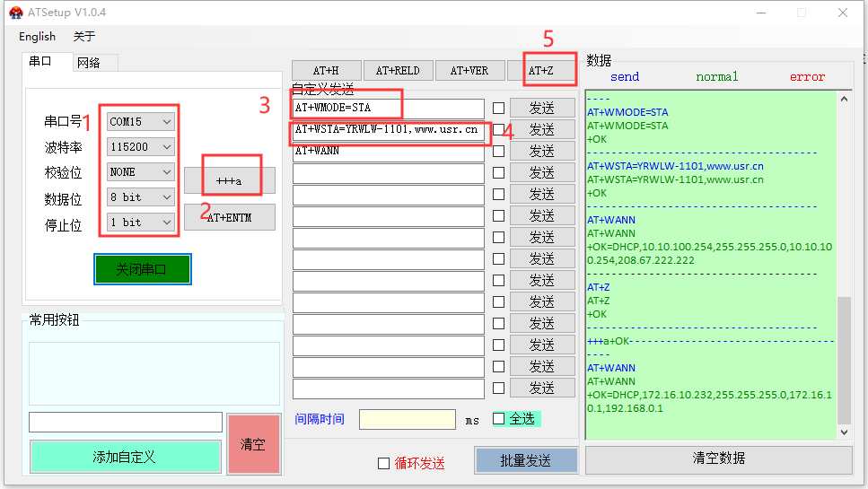This screenshot has width=868, height=489.
Task: Open the NONE parity dropdown
Action: coord(140,171)
